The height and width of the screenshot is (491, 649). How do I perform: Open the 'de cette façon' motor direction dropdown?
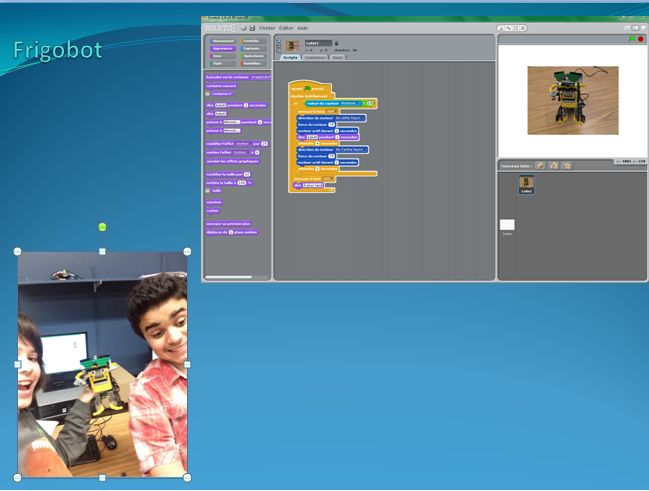(x=350, y=118)
